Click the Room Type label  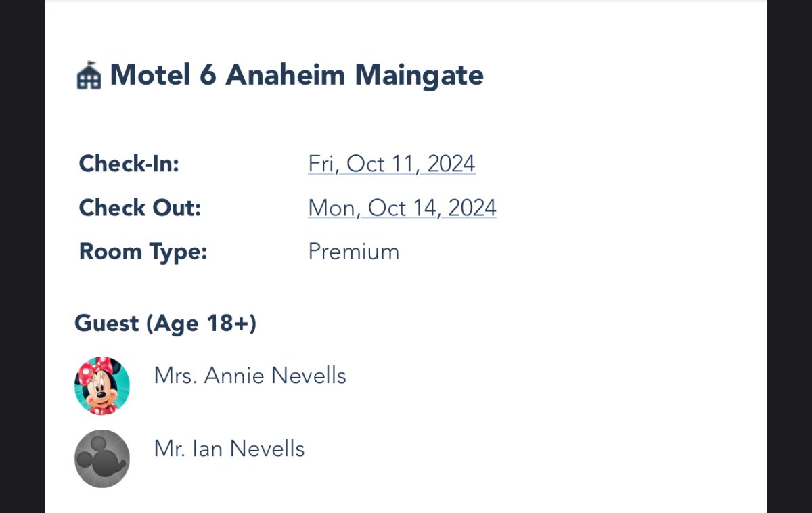click(x=143, y=252)
